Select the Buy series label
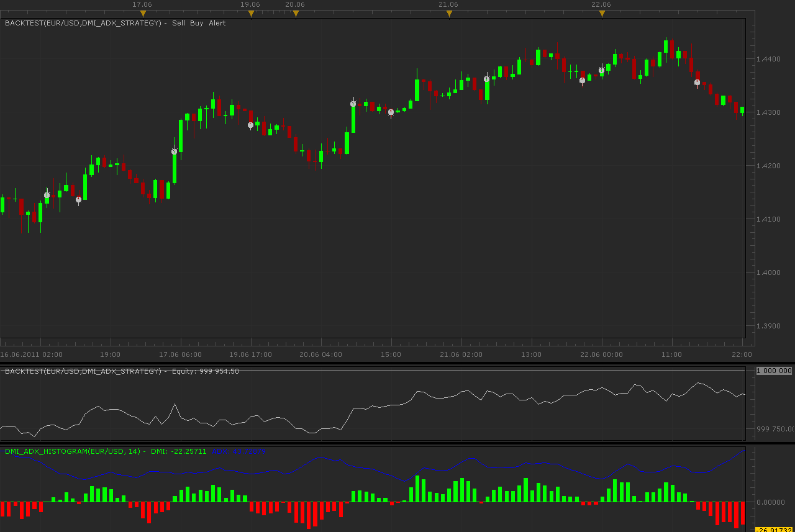 [x=196, y=23]
